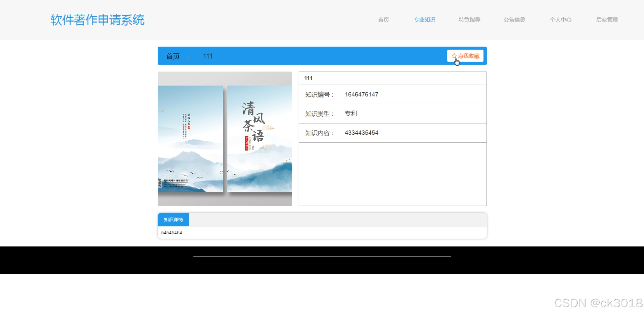Click the 知识内容 label
The height and width of the screenshot is (314, 644).
[x=320, y=133]
